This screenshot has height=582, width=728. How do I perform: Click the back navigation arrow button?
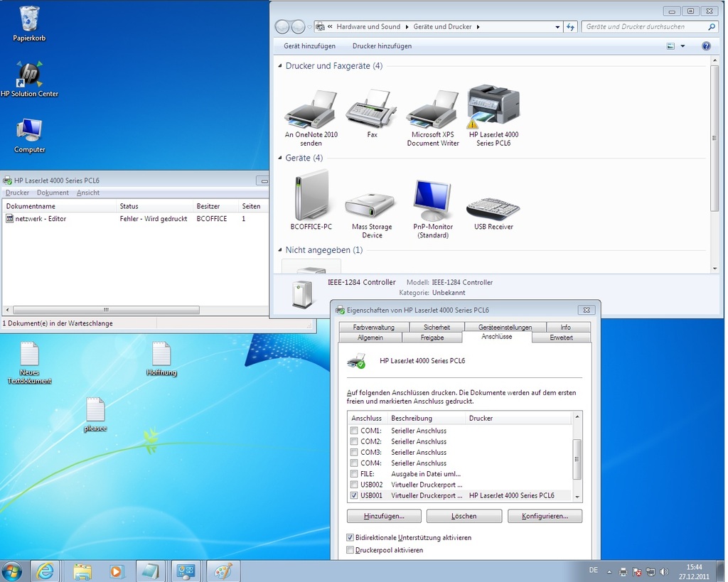282,27
